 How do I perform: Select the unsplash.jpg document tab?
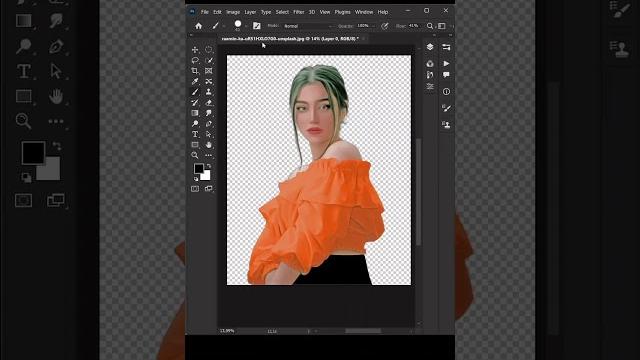290,39
